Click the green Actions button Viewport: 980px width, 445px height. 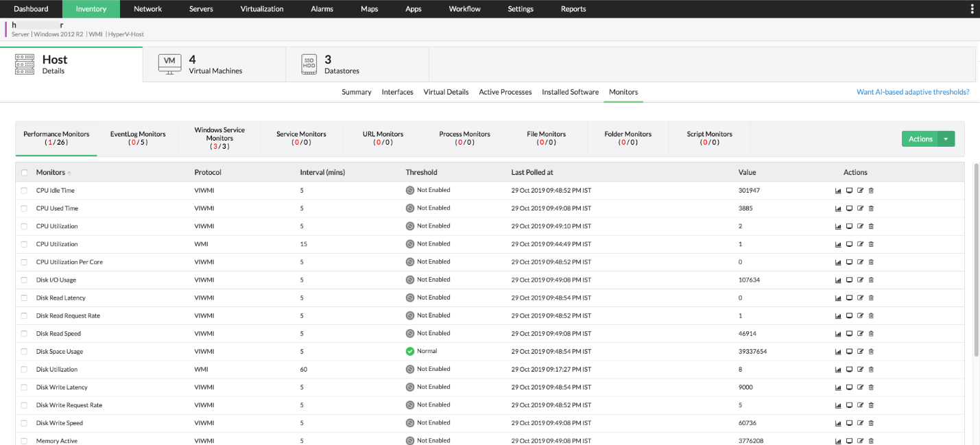(920, 139)
